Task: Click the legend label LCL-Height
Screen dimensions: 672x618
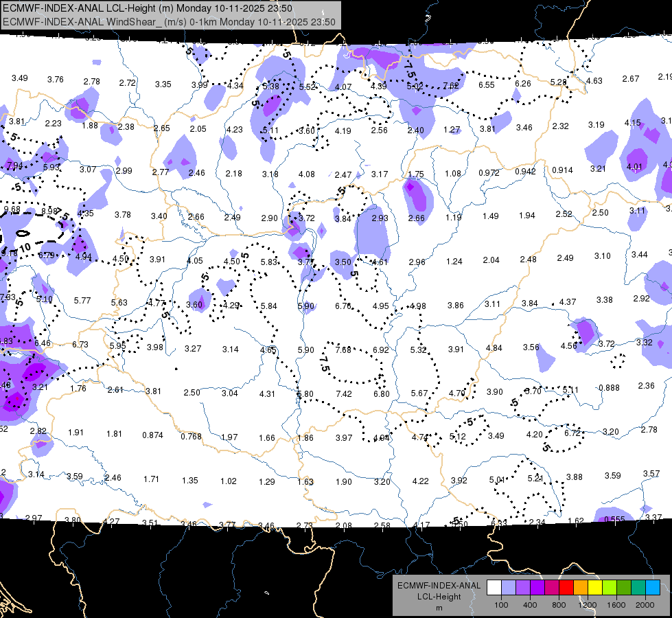Action: 439,597
